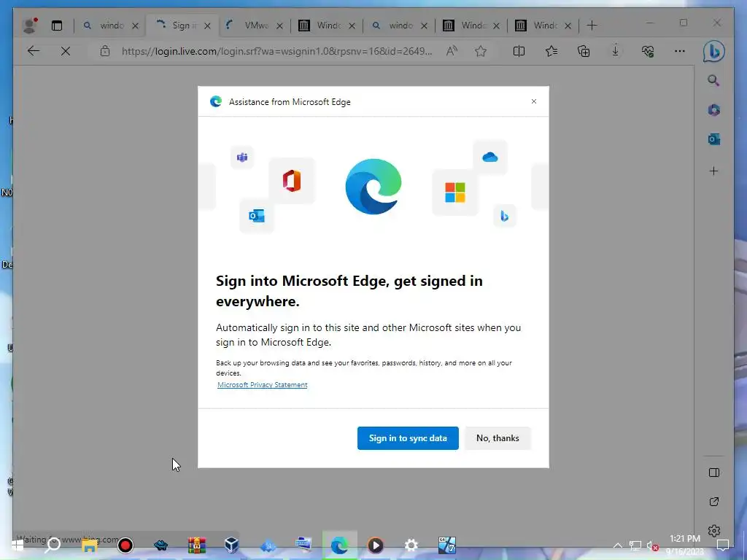Screen dimensions: 747x560
Task: Close the Assistance from Microsoft Edge dialog
Action: 534,101
